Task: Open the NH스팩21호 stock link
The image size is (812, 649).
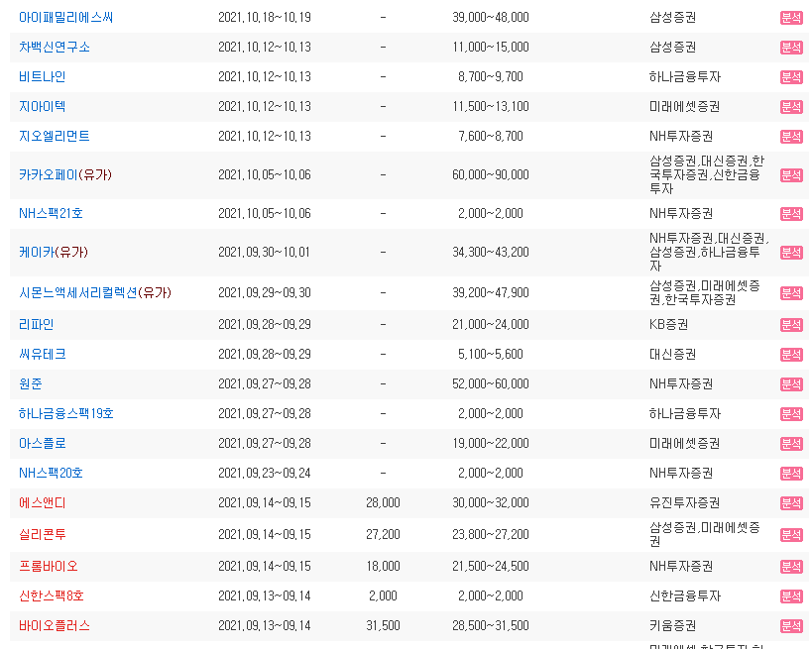Action: tap(51, 213)
